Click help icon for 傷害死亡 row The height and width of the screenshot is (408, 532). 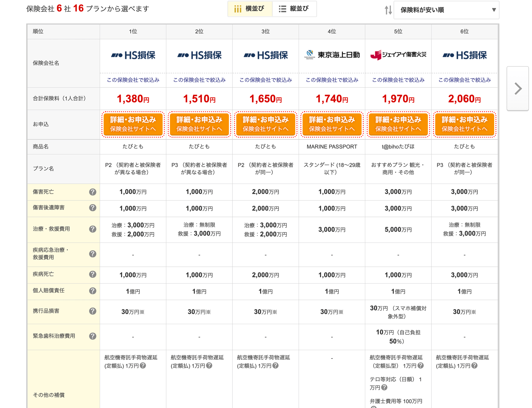tap(93, 192)
